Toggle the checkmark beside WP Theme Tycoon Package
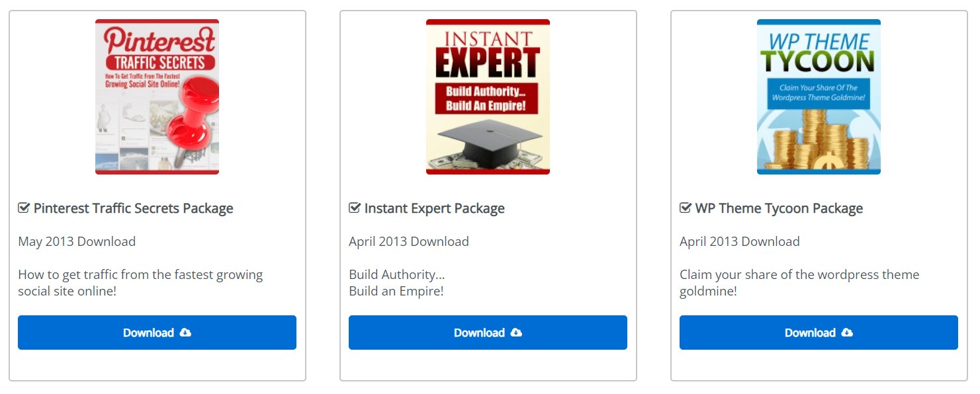 pos(686,208)
